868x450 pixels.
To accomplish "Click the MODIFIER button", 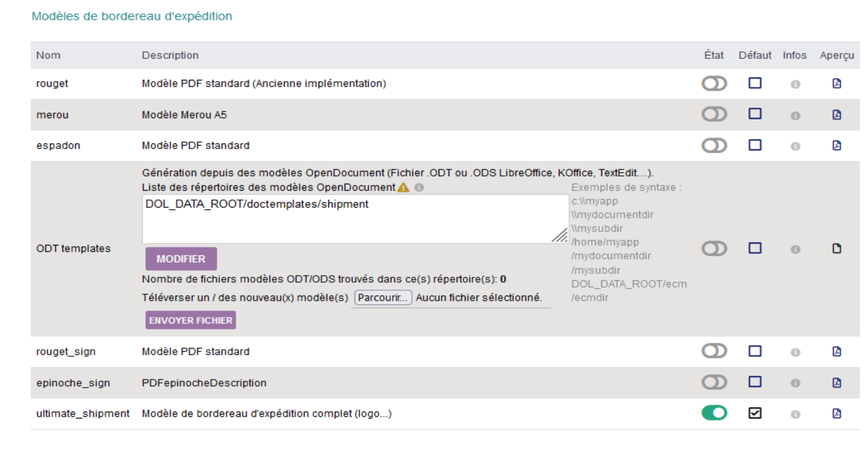I will [x=181, y=259].
